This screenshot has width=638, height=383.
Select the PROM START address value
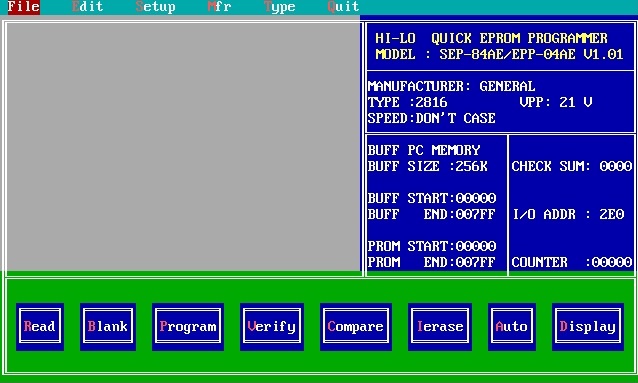476,246
